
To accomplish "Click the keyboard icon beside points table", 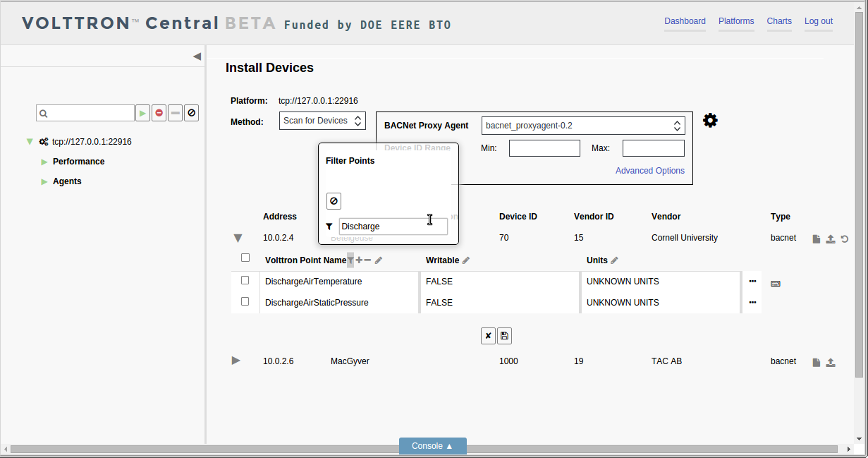I will coord(776,284).
